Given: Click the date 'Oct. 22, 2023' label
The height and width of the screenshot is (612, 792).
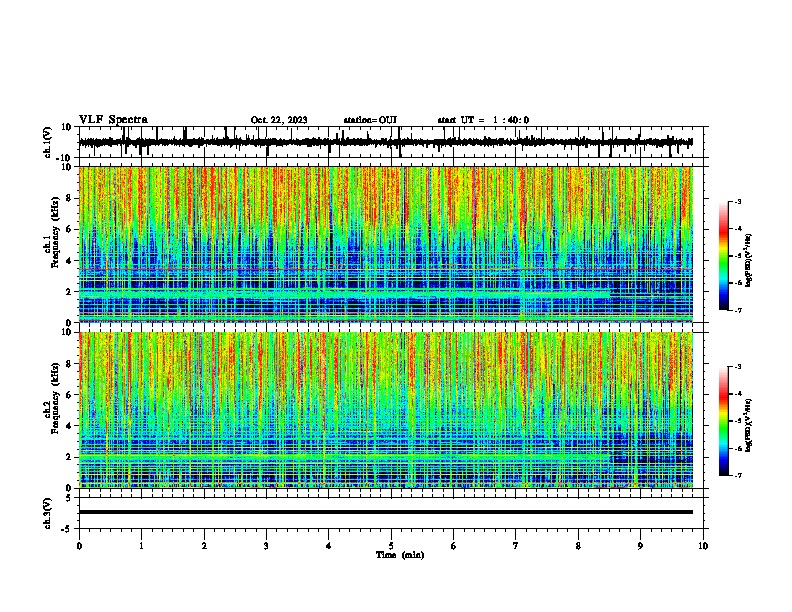Looking at the screenshot, I should pos(279,120).
